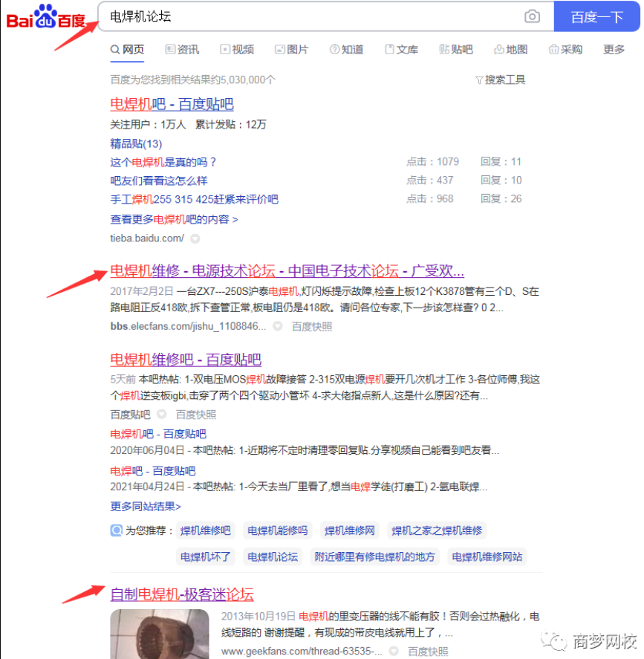Click the 为您推荐 search icon
The height and width of the screenshot is (659, 644).
pos(117,530)
